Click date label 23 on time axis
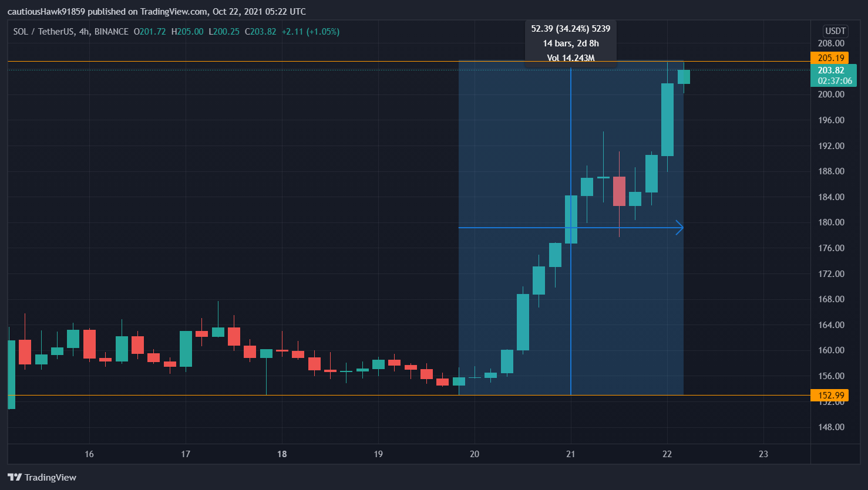868x490 pixels. point(763,454)
